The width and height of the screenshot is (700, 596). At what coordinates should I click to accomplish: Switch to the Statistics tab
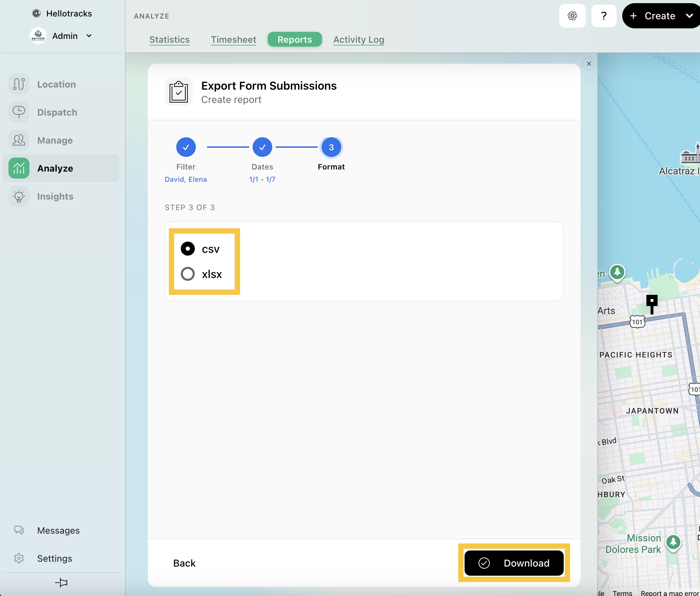click(169, 40)
